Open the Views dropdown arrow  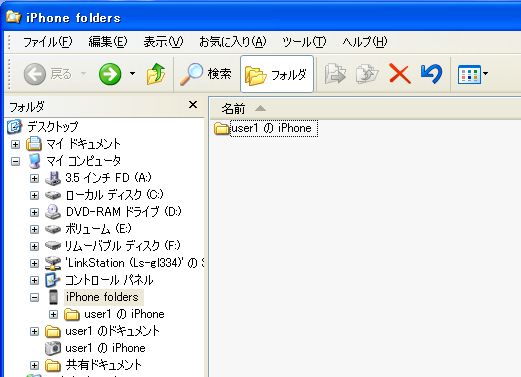click(x=485, y=74)
